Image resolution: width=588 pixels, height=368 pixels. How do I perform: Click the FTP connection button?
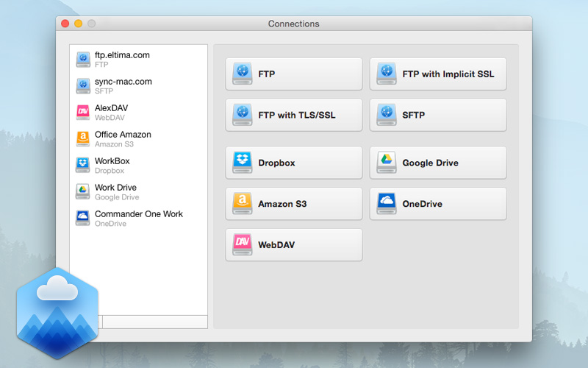point(293,74)
